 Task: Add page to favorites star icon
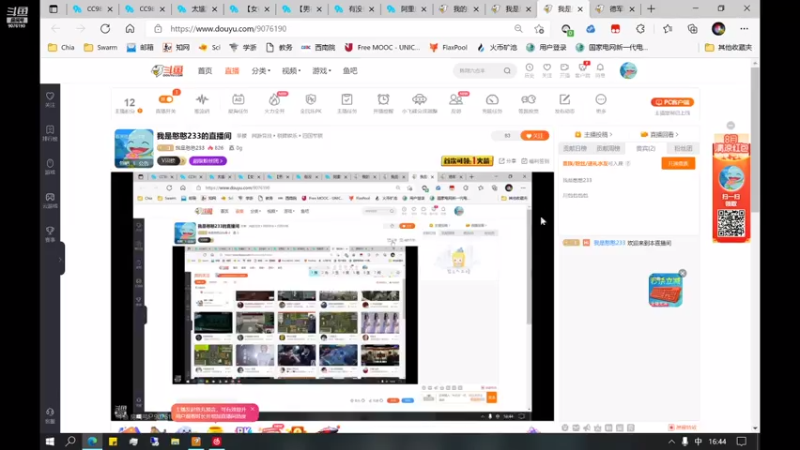click(539, 29)
